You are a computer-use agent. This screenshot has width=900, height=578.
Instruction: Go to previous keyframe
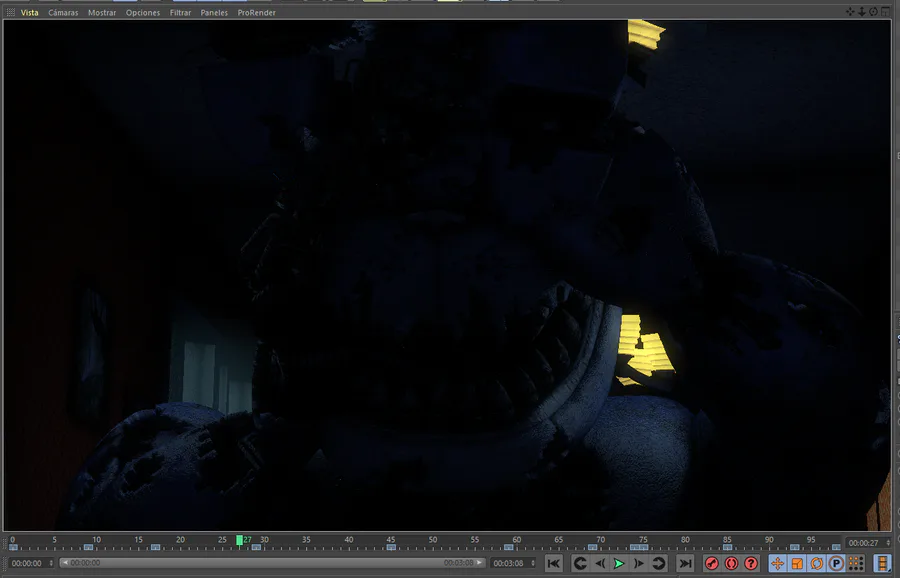coord(580,564)
